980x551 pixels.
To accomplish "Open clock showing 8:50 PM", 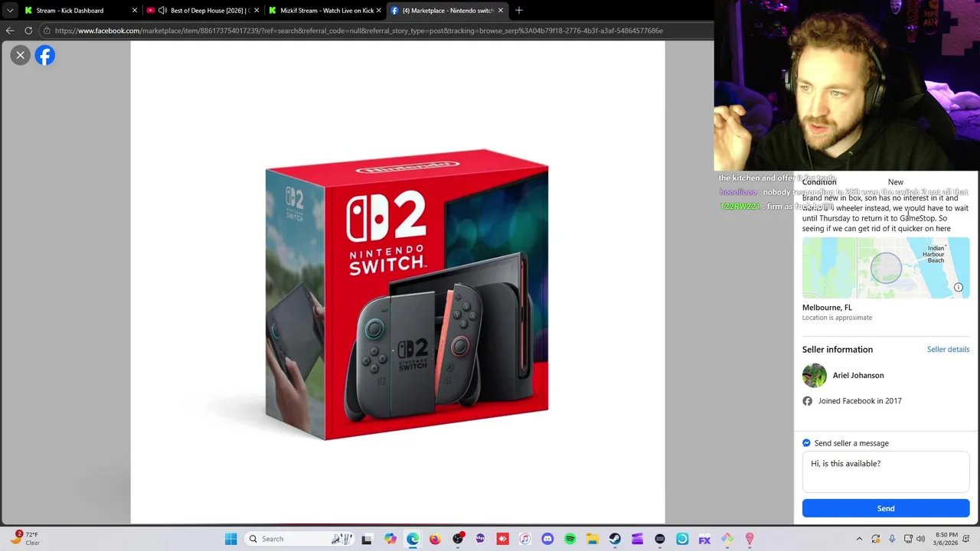I will [946, 539].
